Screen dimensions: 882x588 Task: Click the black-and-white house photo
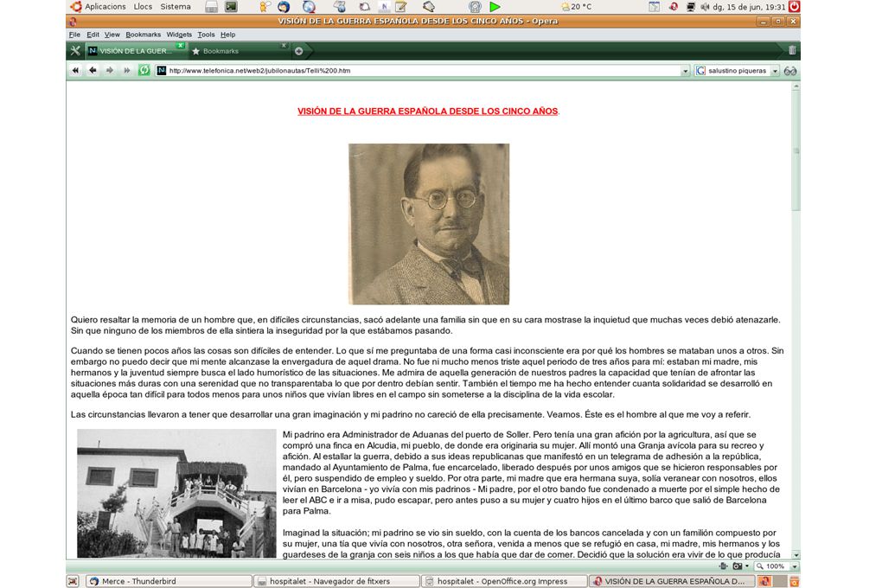click(x=176, y=494)
